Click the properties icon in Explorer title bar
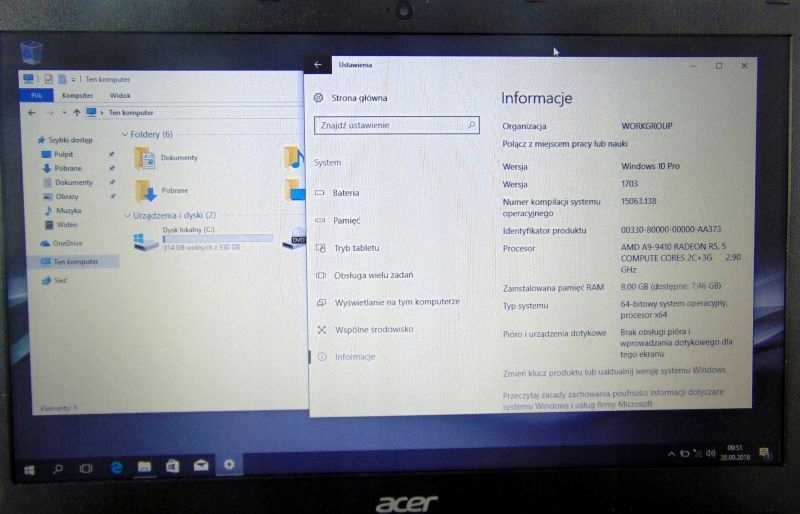This screenshot has width=800, height=514. (x=48, y=79)
